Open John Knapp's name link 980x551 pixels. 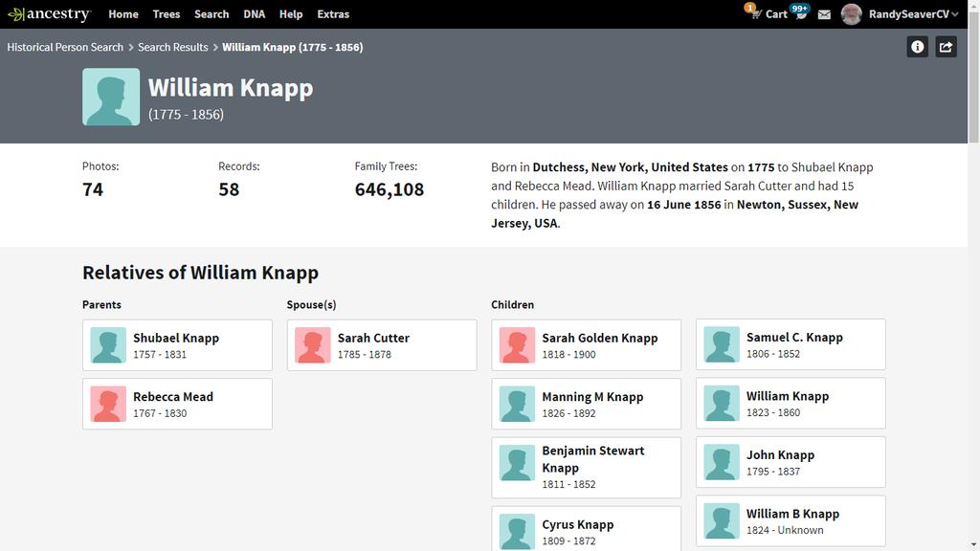780,455
